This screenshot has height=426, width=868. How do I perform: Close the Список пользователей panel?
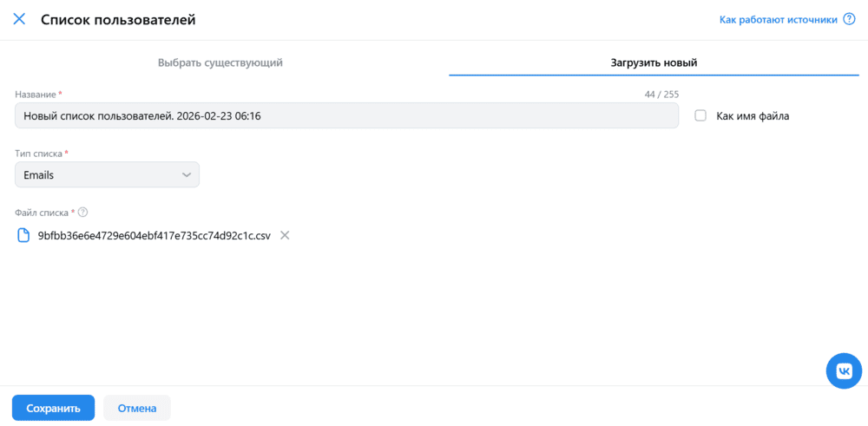(19, 19)
